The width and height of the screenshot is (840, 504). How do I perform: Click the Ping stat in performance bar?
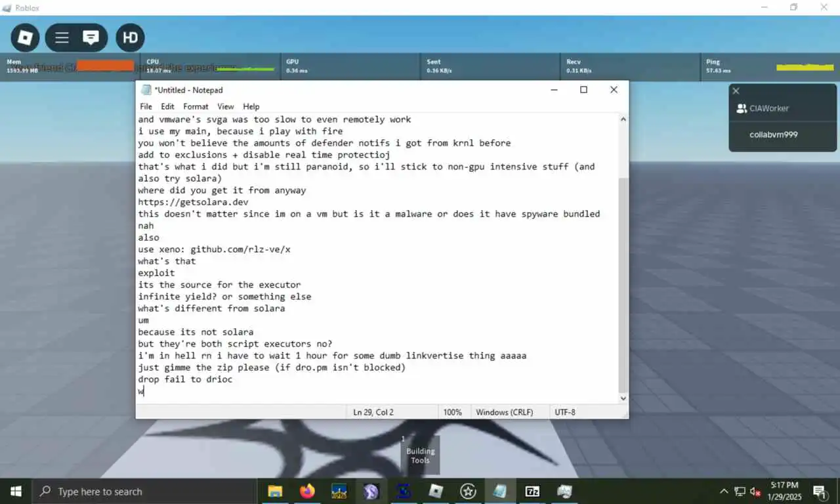(x=770, y=66)
